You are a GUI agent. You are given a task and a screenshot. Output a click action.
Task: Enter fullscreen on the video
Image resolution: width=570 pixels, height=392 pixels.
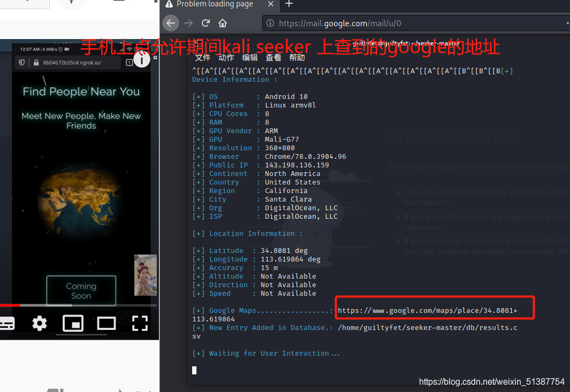pyautogui.click(x=140, y=323)
